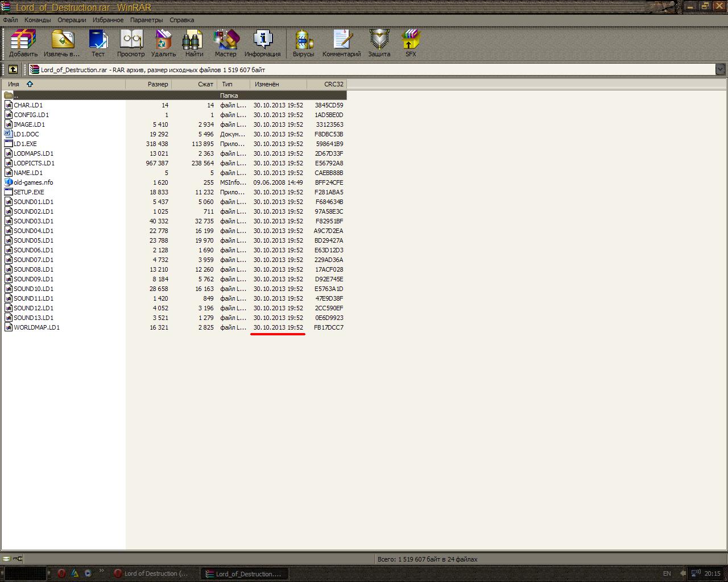Select the SOUND03.LD1 file
Viewport: 728px width, 582px height.
coord(174,221)
